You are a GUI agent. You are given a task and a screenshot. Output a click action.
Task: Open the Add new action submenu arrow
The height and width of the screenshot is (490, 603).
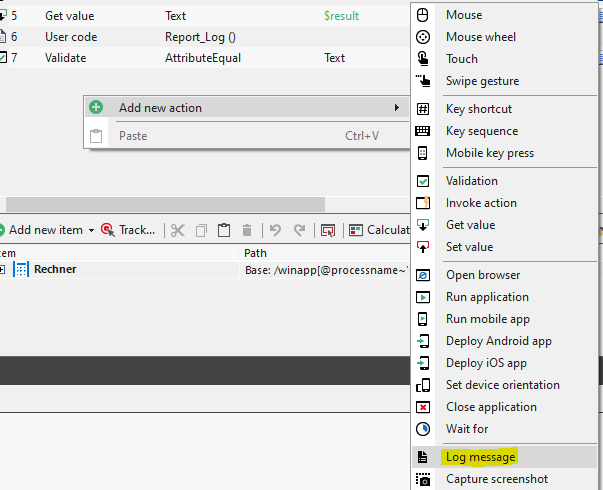397,108
